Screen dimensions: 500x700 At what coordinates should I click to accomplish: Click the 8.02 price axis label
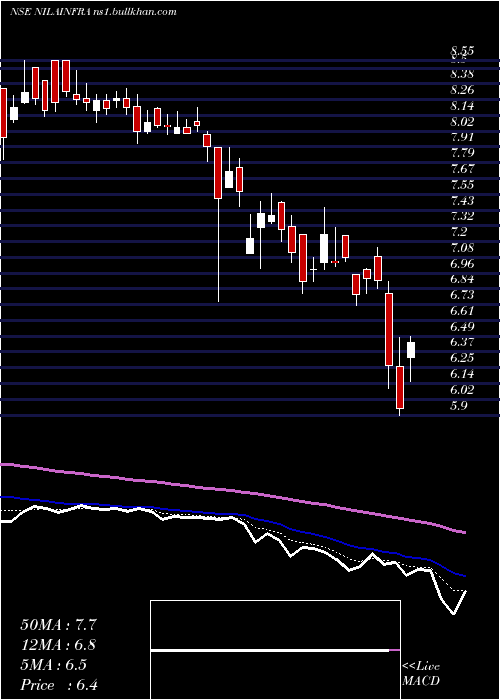coord(462,121)
